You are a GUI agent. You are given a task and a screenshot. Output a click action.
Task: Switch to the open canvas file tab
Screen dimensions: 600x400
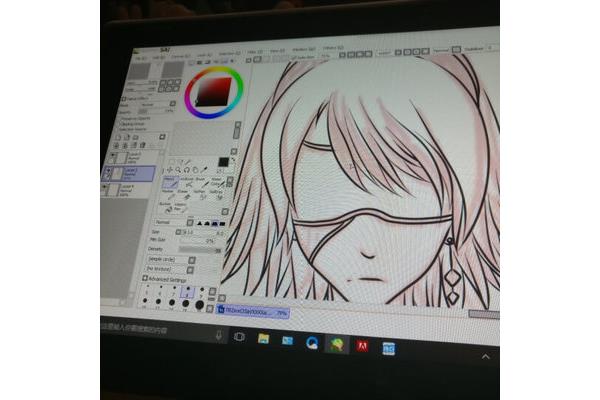pyautogui.click(x=253, y=312)
